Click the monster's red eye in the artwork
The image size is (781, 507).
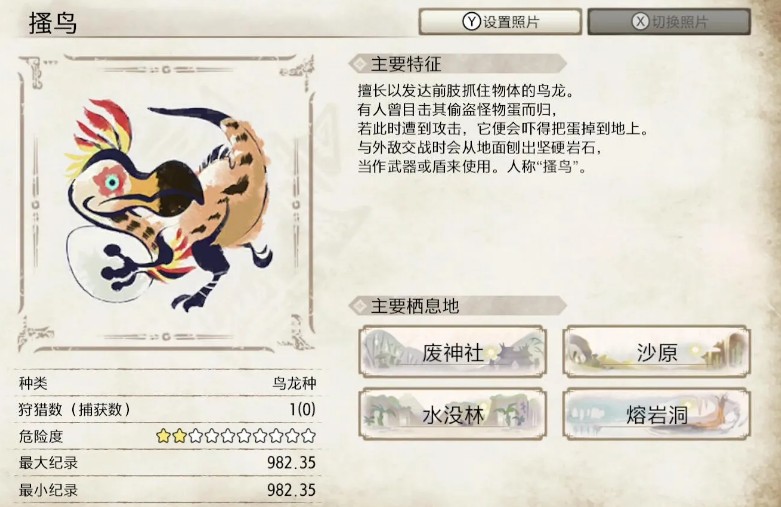[112, 181]
